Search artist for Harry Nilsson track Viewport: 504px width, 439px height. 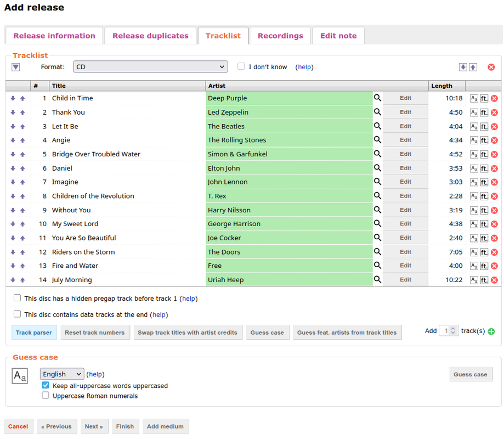pos(377,210)
